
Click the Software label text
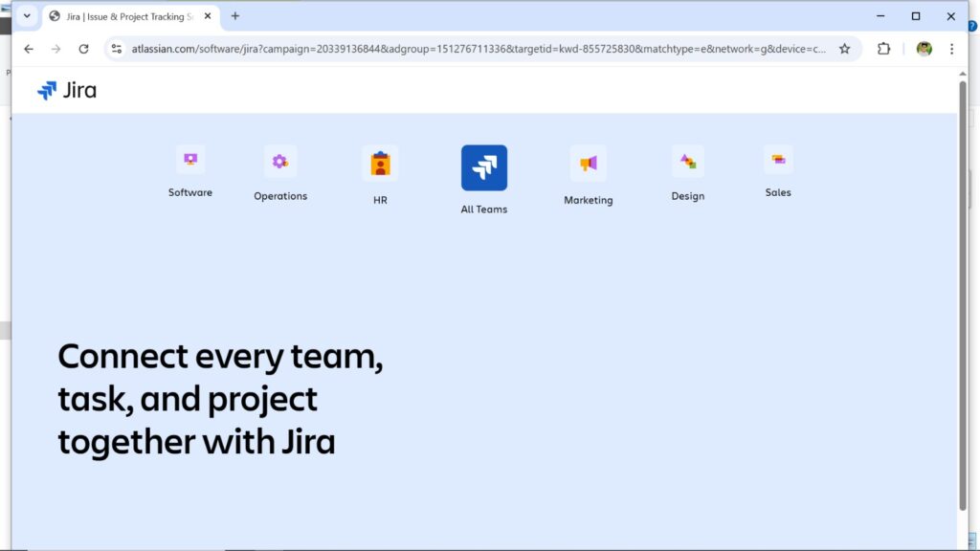(x=190, y=192)
